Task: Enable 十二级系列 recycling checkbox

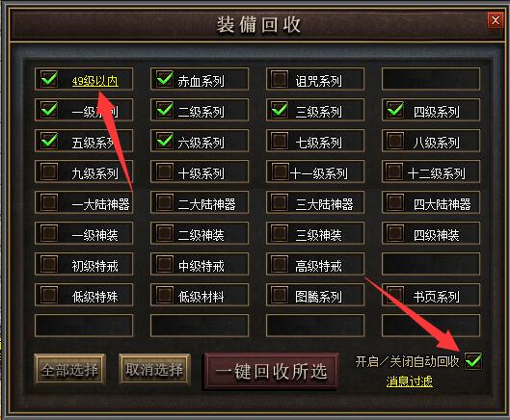Action: coord(394,171)
